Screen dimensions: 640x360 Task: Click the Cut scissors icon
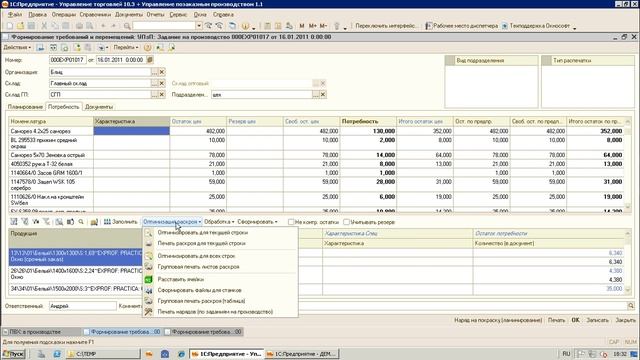click(44, 26)
